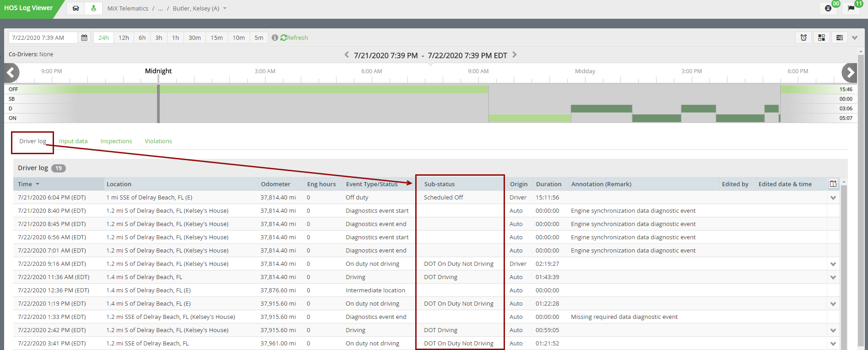Open the flag notifications icon with badge 11
The width and height of the screenshot is (868, 350).
click(x=851, y=8)
